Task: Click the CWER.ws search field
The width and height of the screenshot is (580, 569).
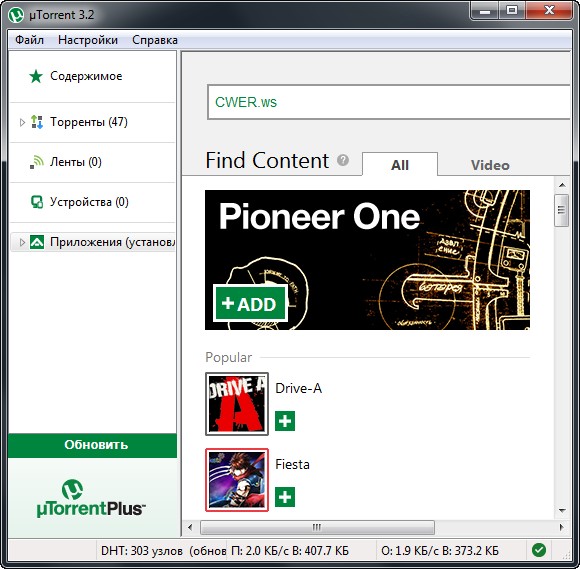Action: (x=389, y=102)
